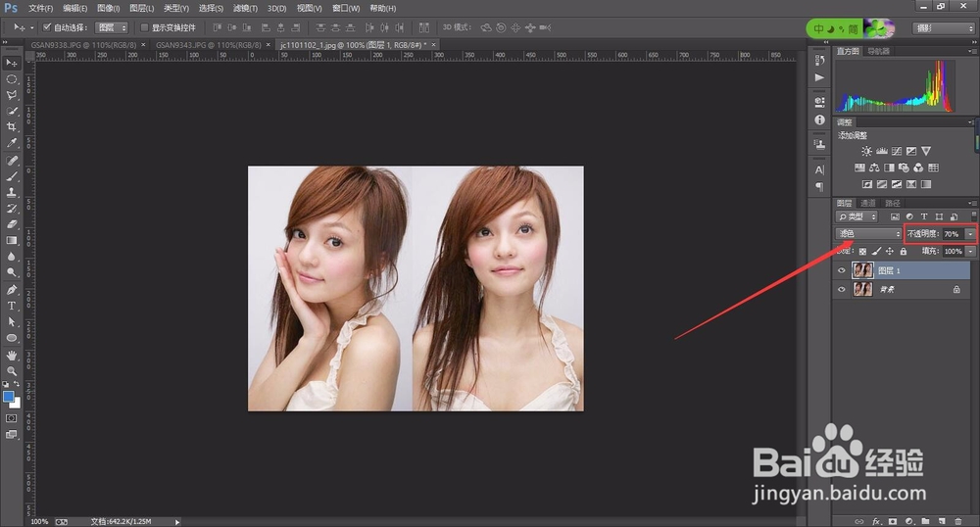
Task: Open the Paragraph panel icon
Action: click(x=819, y=185)
